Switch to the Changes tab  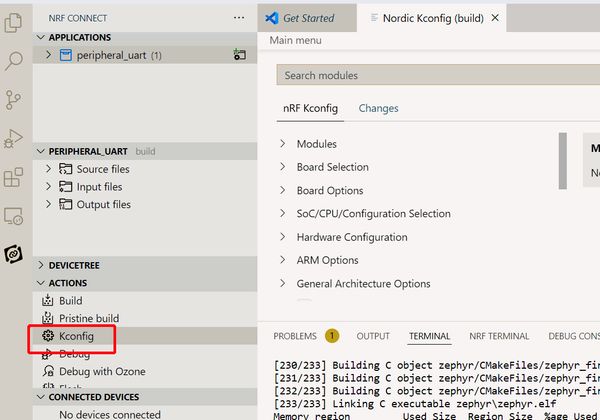point(378,109)
